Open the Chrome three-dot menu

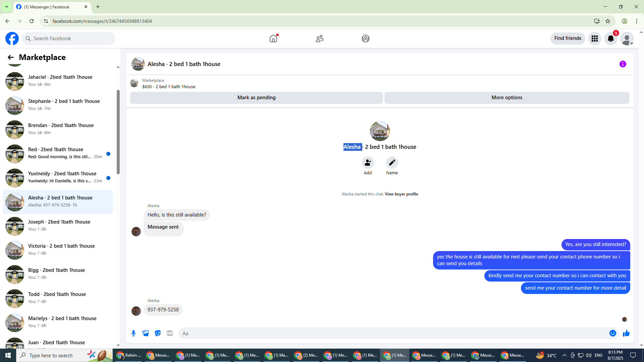click(637, 21)
